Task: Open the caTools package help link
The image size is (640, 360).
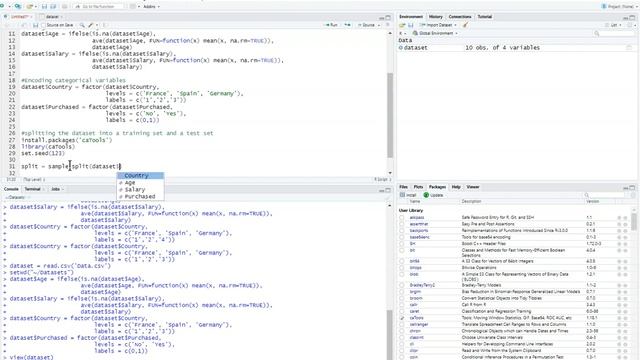Action: coord(416,318)
